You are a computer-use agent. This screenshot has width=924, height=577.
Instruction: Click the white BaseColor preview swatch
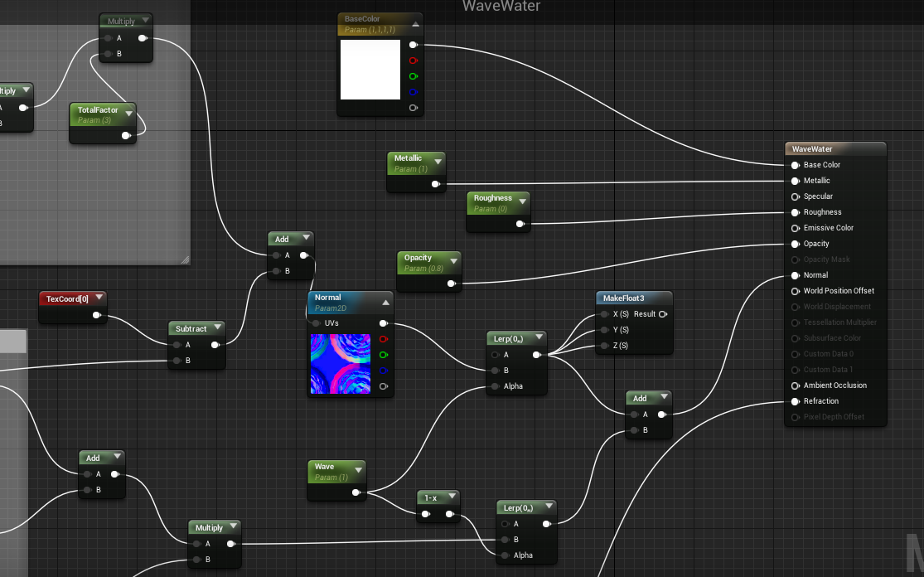point(370,70)
